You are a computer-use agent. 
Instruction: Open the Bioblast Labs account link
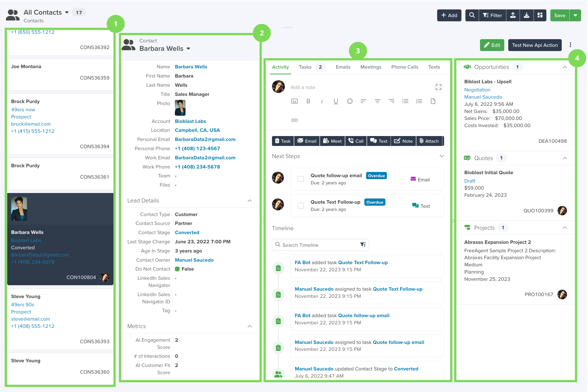tap(190, 121)
